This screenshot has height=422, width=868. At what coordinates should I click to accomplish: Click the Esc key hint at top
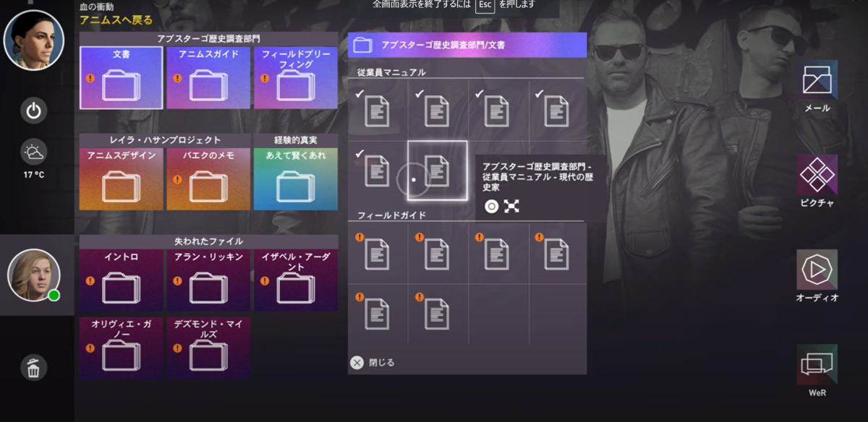pyautogui.click(x=485, y=5)
